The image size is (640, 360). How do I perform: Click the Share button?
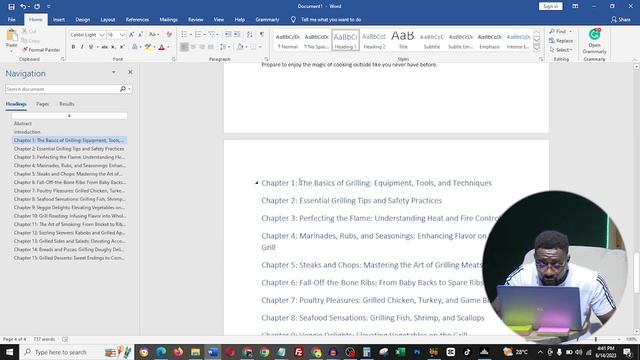pyautogui.click(x=620, y=20)
